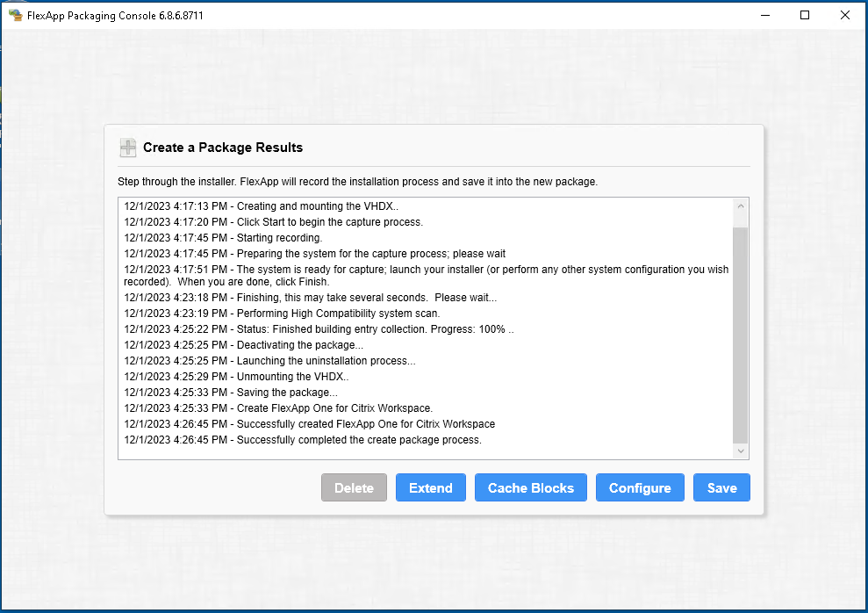Select the 'Saving the package...' log line
The height and width of the screenshot is (613, 868).
[230, 393]
